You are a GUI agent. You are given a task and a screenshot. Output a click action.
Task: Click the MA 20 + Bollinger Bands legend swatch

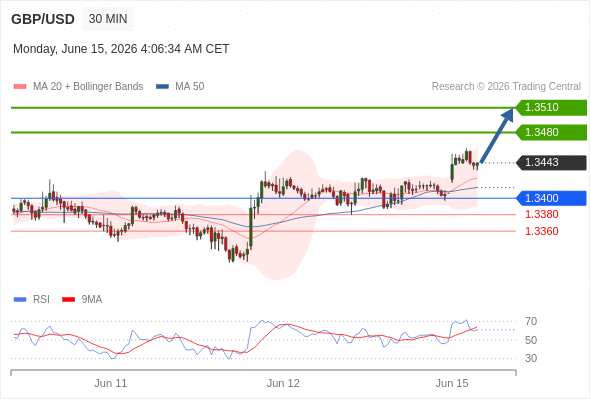pyautogui.click(x=20, y=87)
